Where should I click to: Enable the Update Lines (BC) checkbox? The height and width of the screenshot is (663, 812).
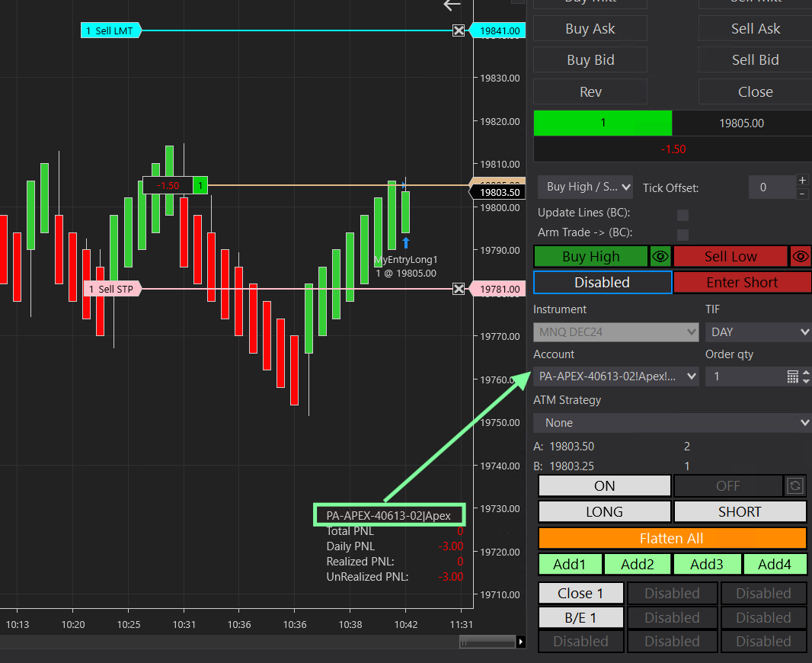point(683,216)
